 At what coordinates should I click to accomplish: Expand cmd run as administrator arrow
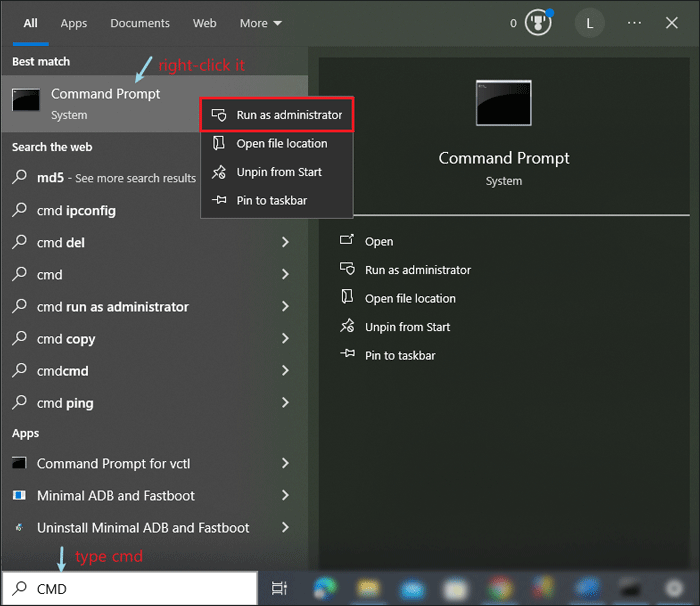point(285,306)
